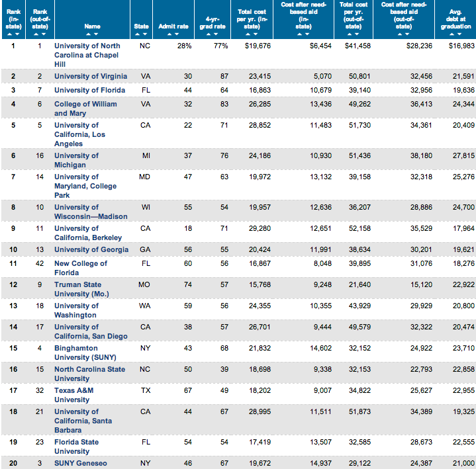Select the 21,000 average debt value
The height and width of the screenshot is (469, 476).
click(x=463, y=463)
